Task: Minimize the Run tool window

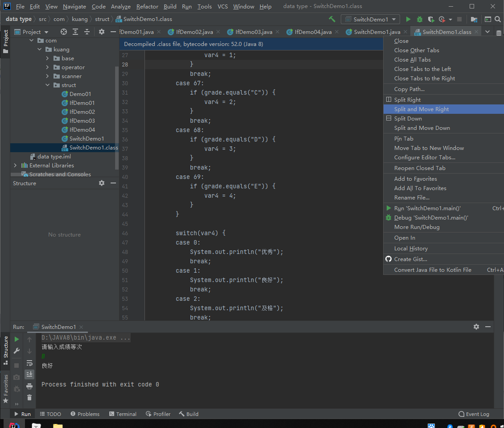Action: tap(488, 327)
